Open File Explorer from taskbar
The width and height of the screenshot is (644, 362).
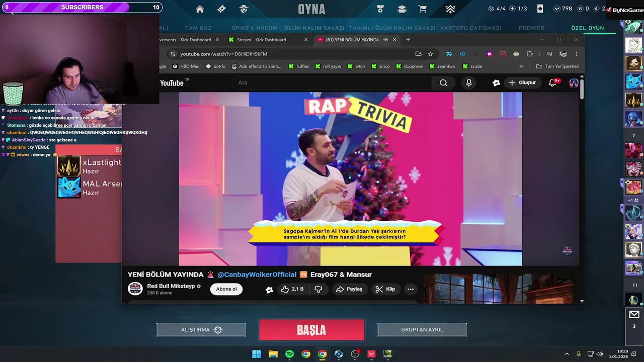(273, 354)
